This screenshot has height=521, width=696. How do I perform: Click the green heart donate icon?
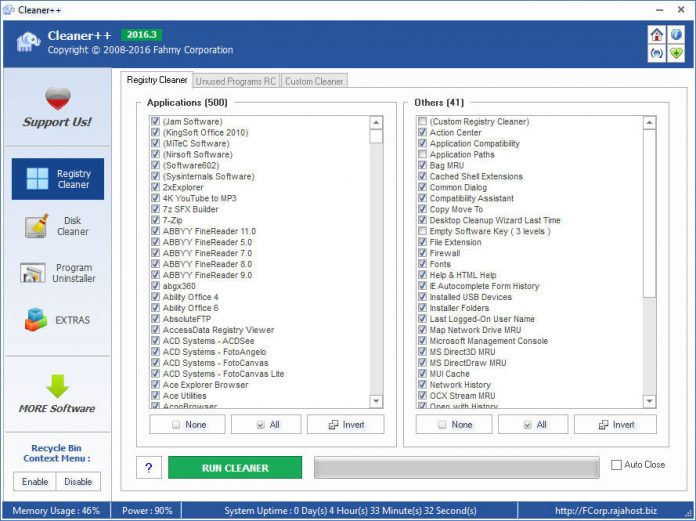(x=676, y=54)
